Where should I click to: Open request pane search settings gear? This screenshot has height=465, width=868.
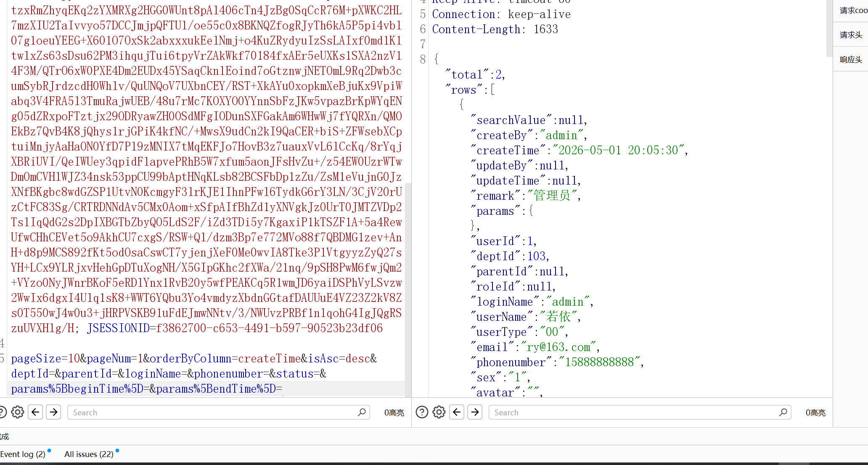point(18,412)
